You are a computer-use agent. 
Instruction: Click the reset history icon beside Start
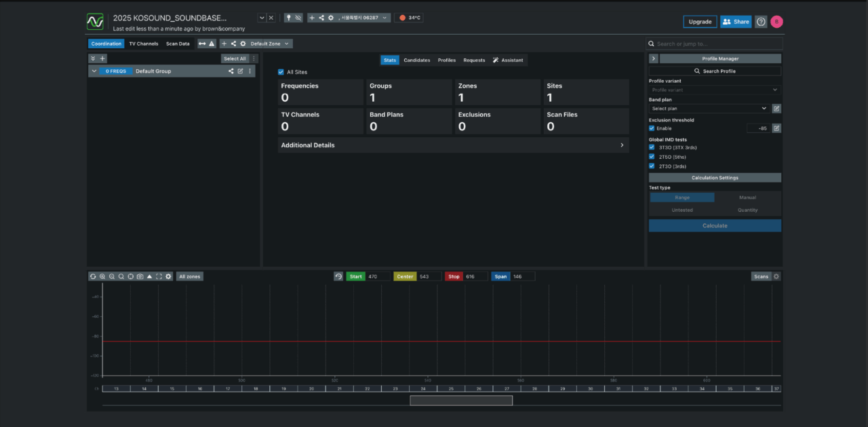click(338, 276)
